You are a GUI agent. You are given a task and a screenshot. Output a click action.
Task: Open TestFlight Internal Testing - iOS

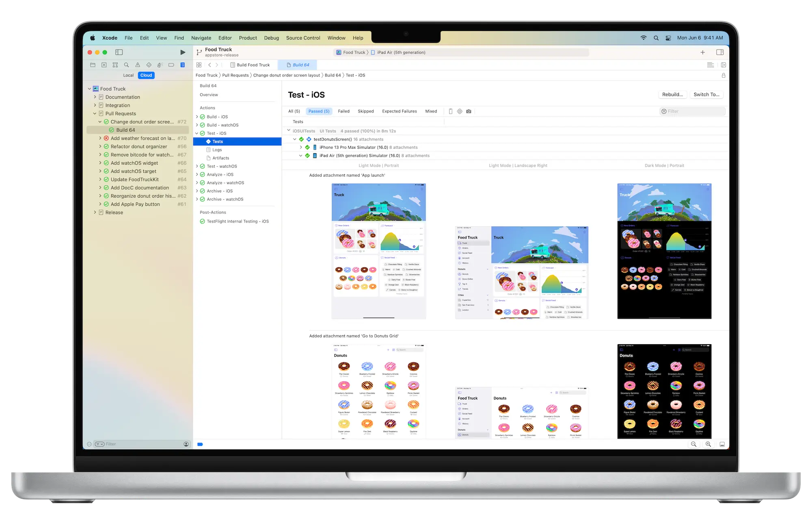[x=238, y=221]
